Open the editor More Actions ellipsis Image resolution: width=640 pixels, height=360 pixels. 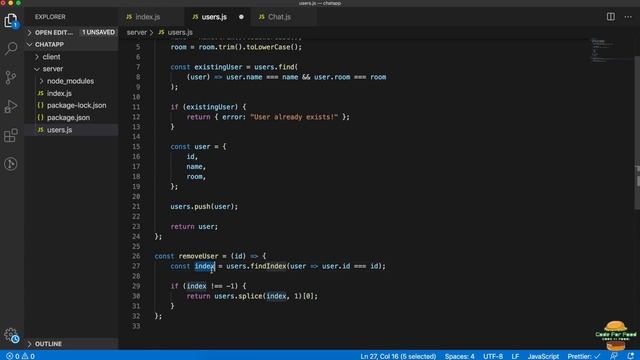pyautogui.click(x=628, y=17)
